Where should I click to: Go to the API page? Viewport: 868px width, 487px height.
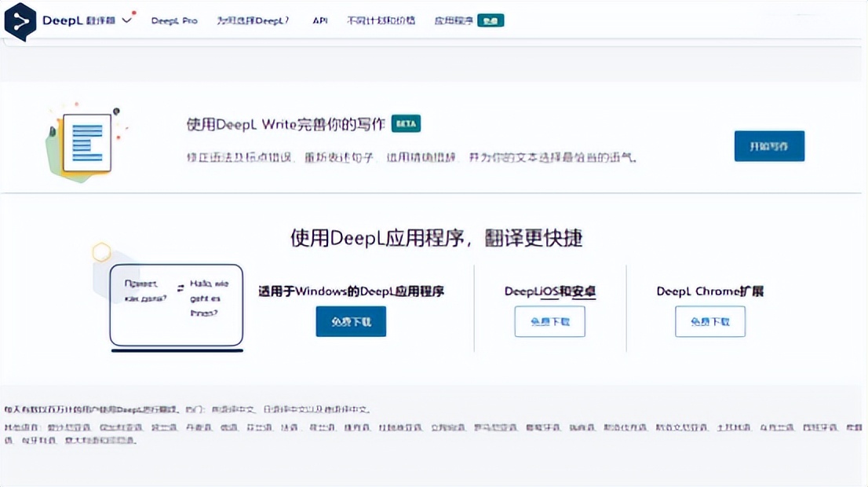[320, 20]
